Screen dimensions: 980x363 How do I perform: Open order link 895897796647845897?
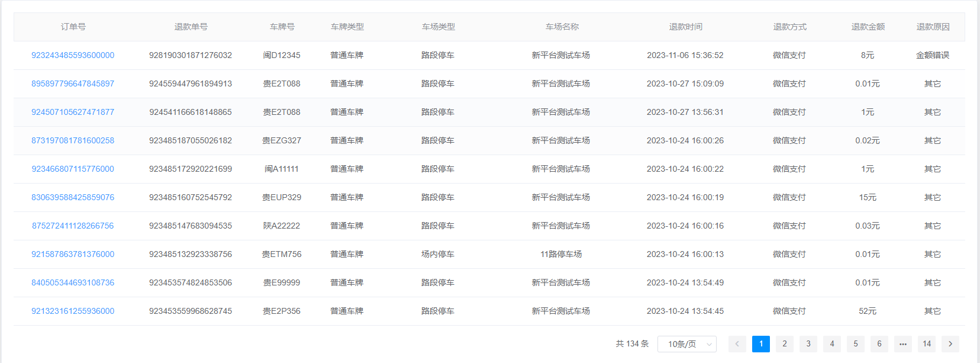tap(73, 83)
